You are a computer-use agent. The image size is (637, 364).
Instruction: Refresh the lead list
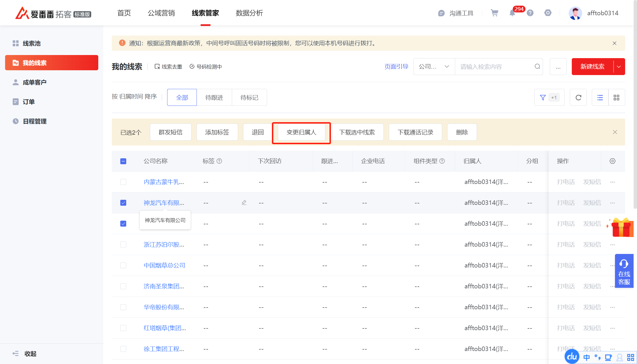(578, 98)
